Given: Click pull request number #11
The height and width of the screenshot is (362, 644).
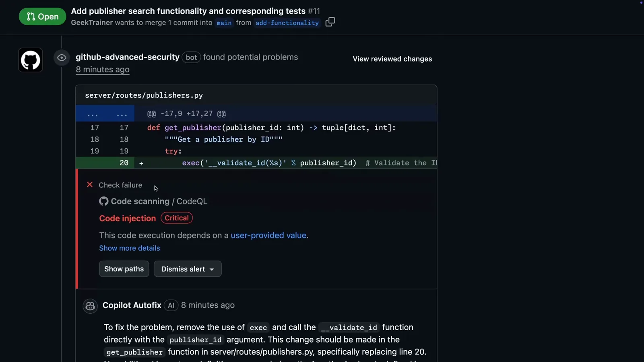Looking at the screenshot, I should [314, 11].
